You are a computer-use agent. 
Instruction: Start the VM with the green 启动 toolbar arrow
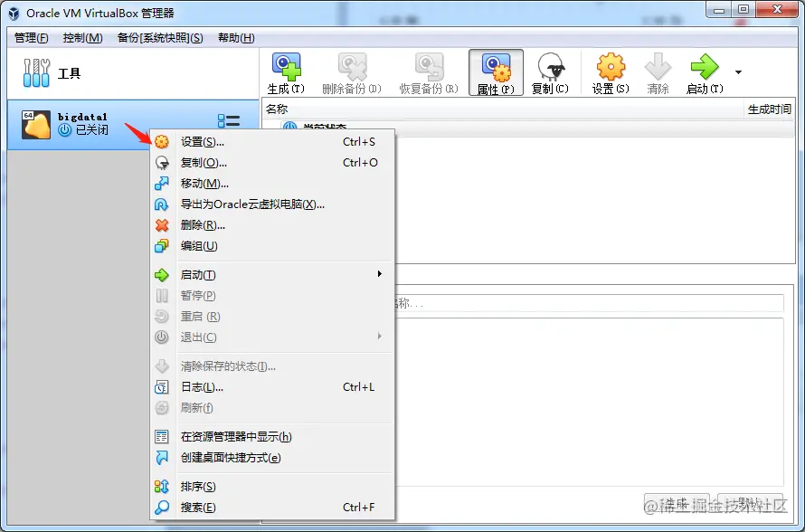click(705, 67)
